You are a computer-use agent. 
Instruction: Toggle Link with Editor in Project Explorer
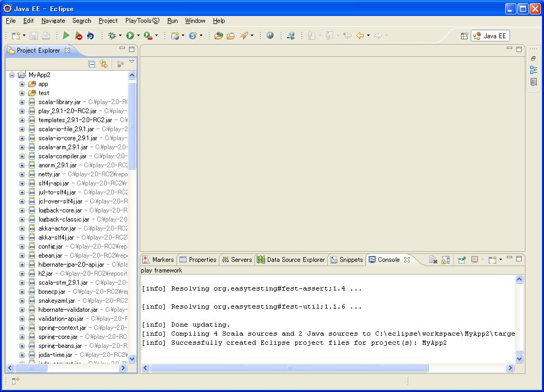(x=104, y=64)
